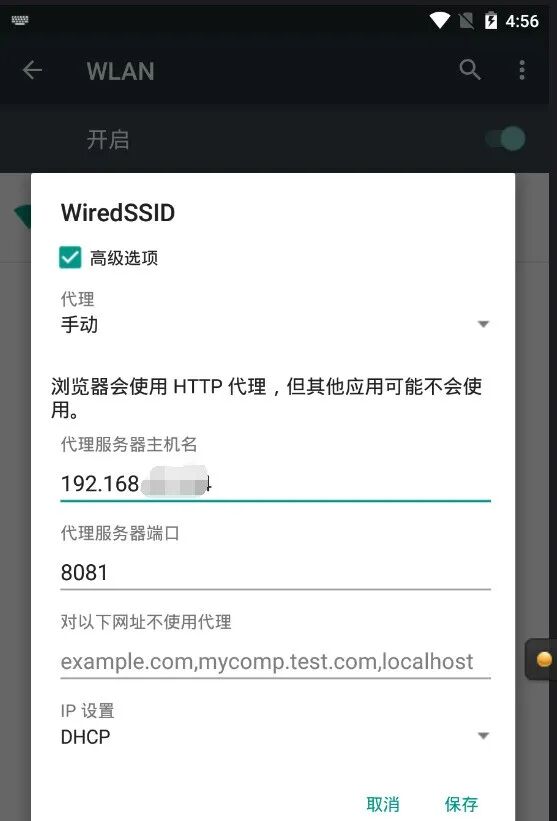
Task: Tap the clock showing 4:56
Action: pyautogui.click(x=522, y=21)
